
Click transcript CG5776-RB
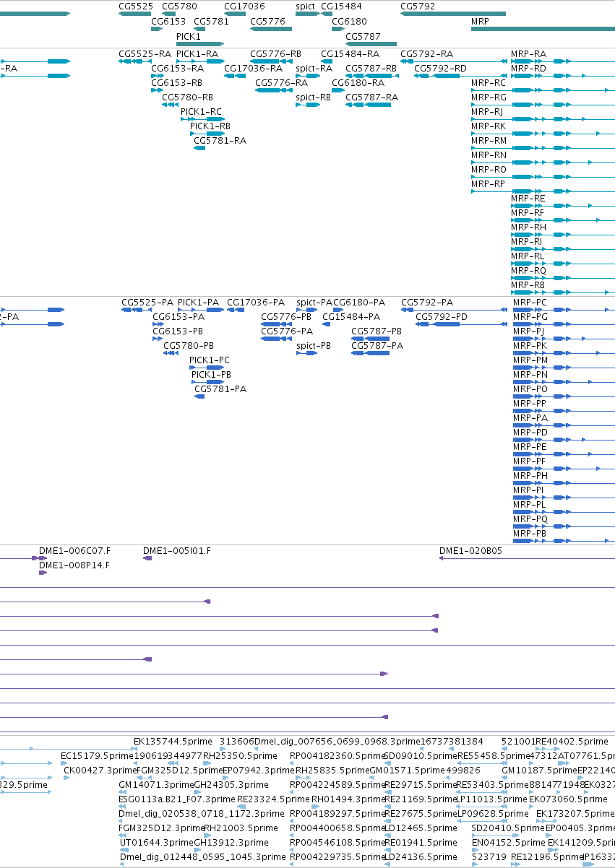click(276, 54)
